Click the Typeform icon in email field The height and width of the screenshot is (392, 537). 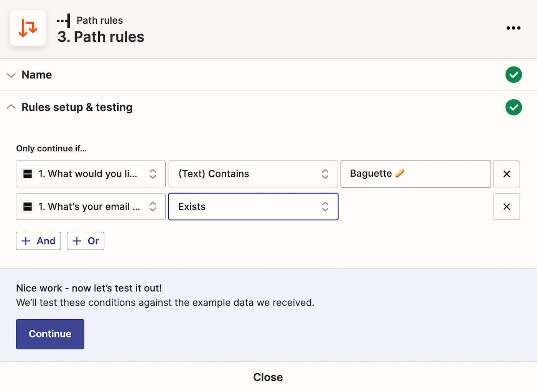pos(28,207)
